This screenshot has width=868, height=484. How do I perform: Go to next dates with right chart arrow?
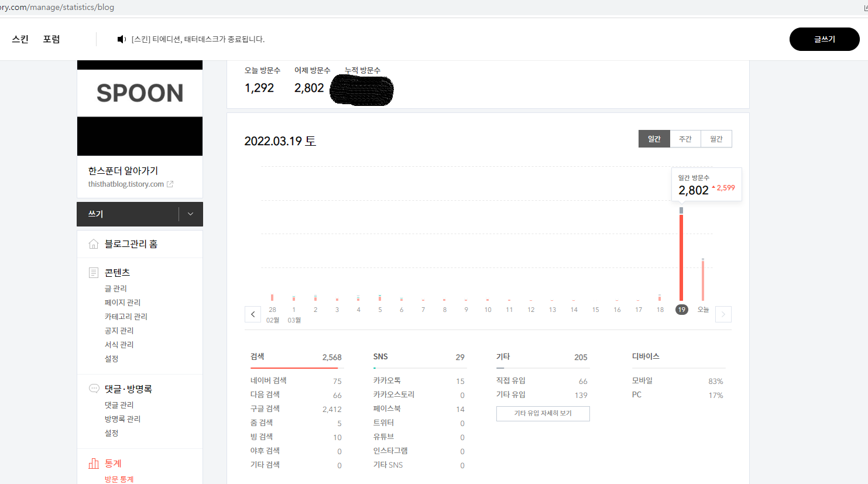(723, 314)
